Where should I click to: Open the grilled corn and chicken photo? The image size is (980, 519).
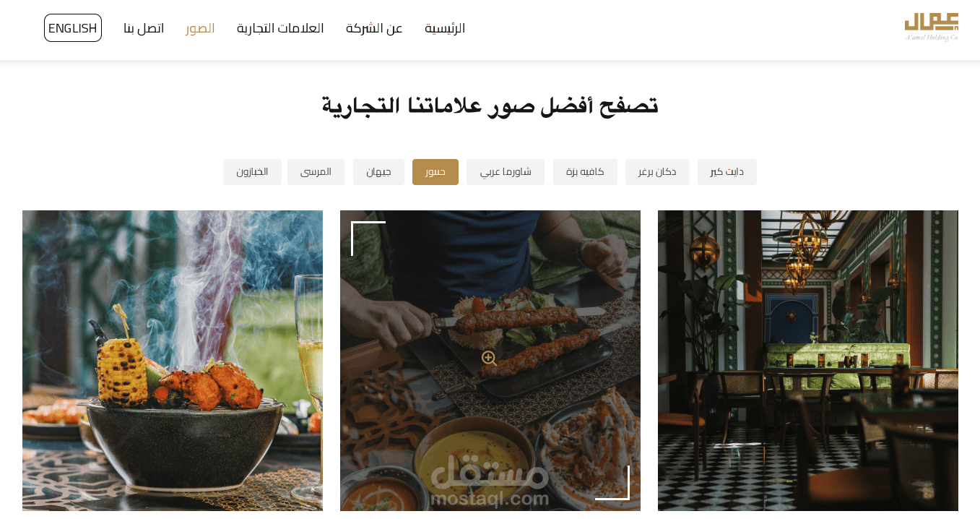tap(173, 361)
